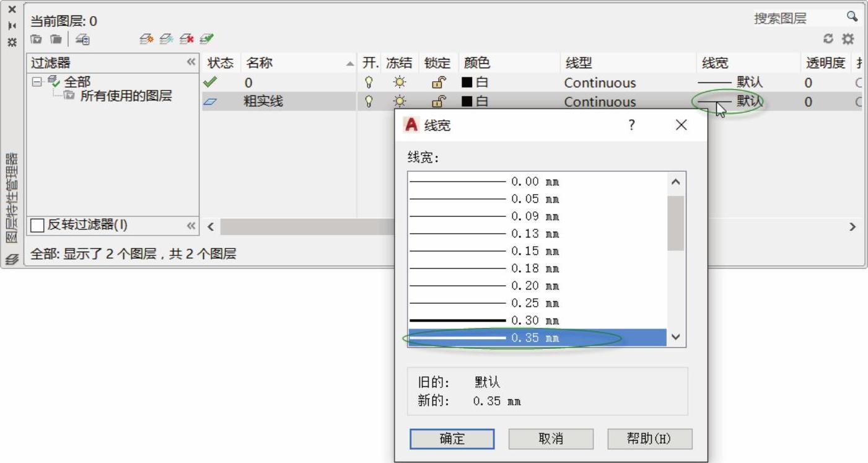
Task: Delete the selected layer
Action: [186, 39]
